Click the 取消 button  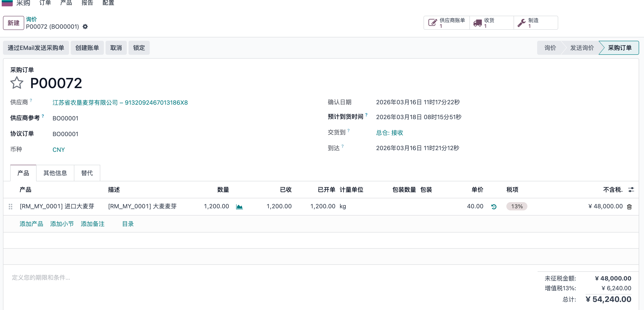click(x=116, y=48)
